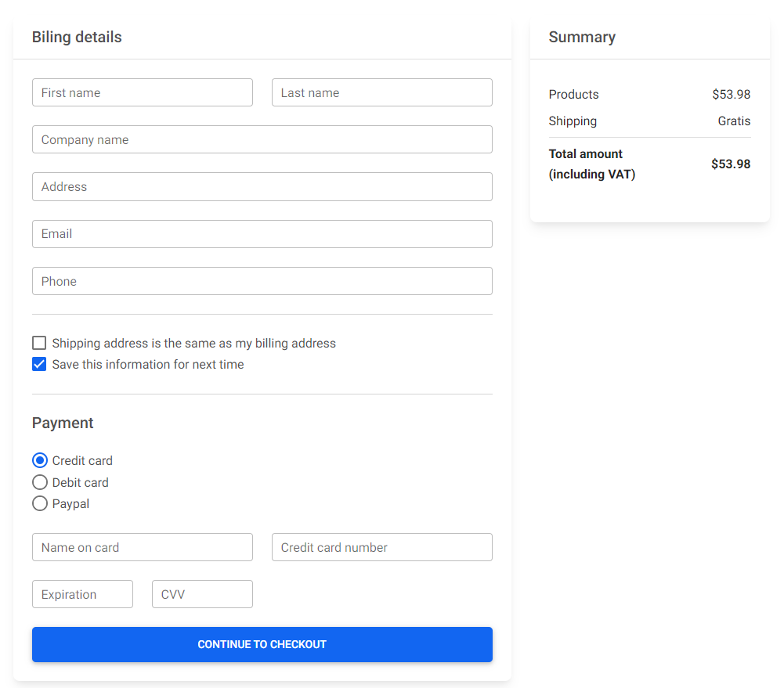Click the Company name field
The image size is (784, 688).
(x=262, y=139)
